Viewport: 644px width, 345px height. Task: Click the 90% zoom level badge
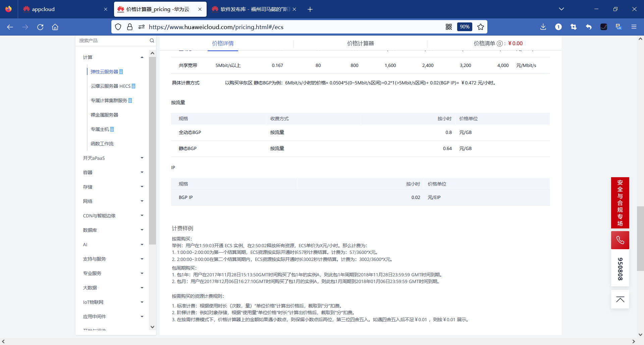click(x=465, y=27)
